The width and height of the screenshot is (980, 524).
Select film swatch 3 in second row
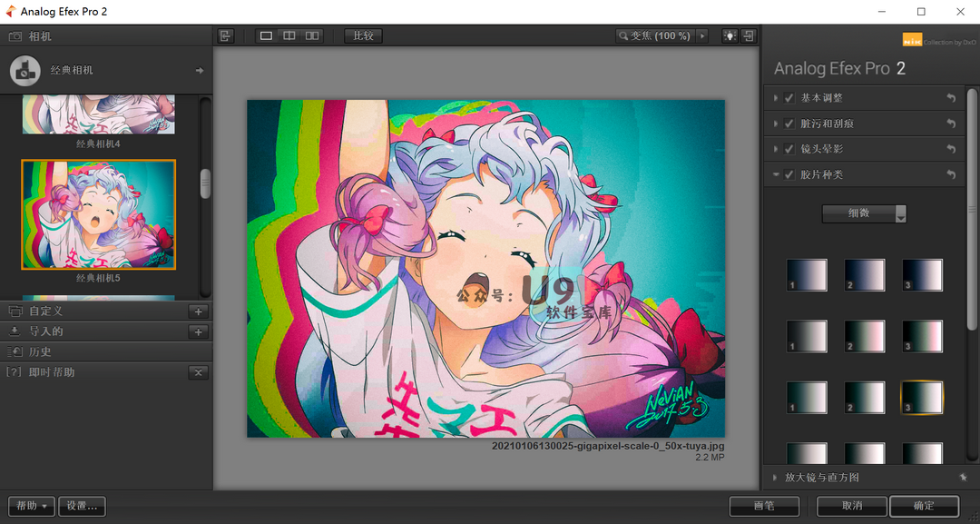pos(922,336)
